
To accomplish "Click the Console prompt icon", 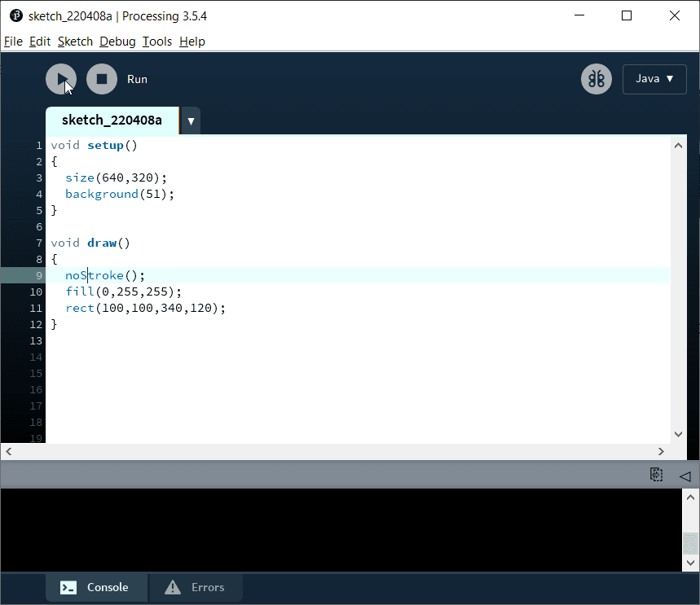I will [x=68, y=588].
